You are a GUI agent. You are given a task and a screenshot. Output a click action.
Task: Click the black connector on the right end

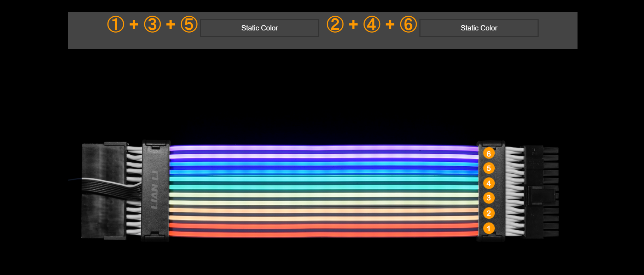(541, 191)
